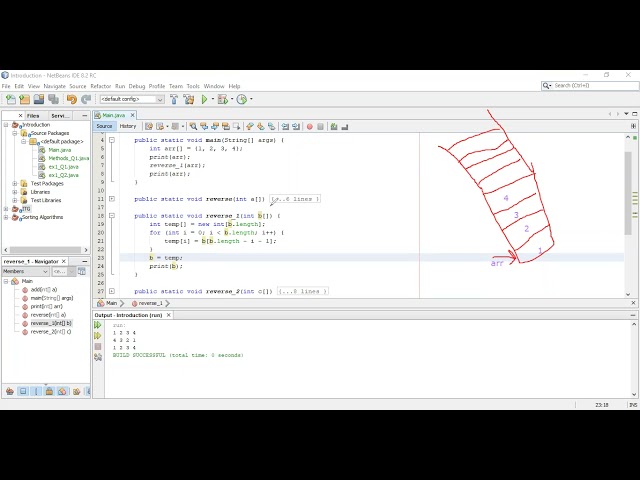Click the Last Edit icon in editor toolbar

click(x=149, y=127)
